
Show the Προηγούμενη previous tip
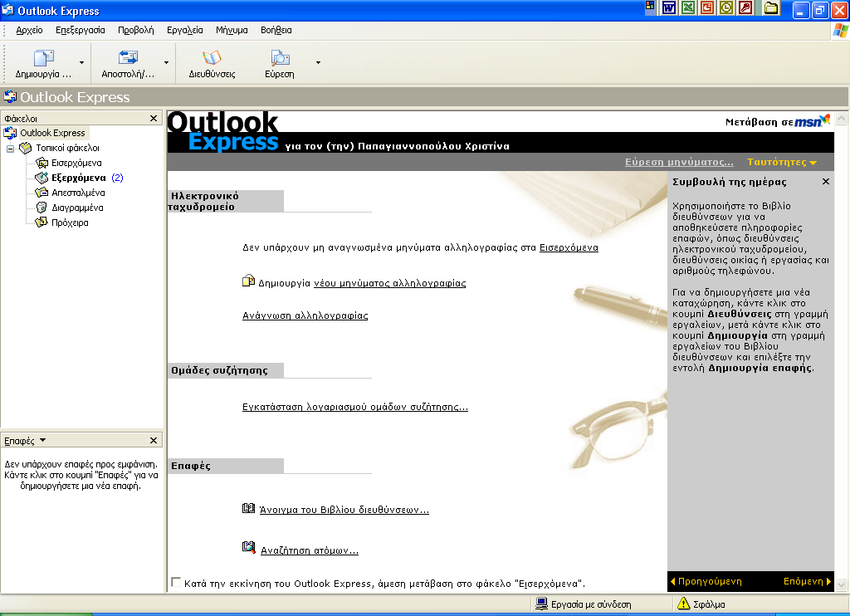tap(706, 581)
